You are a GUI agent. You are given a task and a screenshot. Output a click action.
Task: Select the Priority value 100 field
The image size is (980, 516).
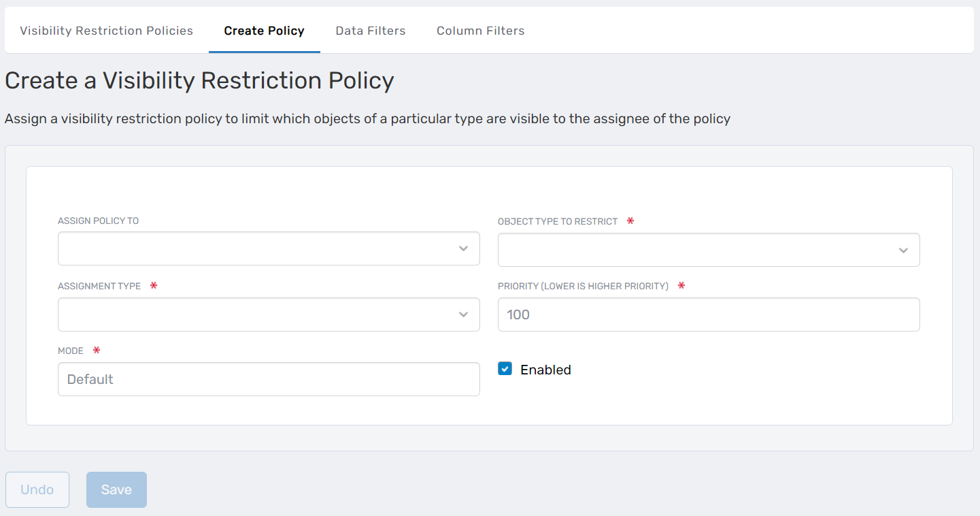pos(709,315)
